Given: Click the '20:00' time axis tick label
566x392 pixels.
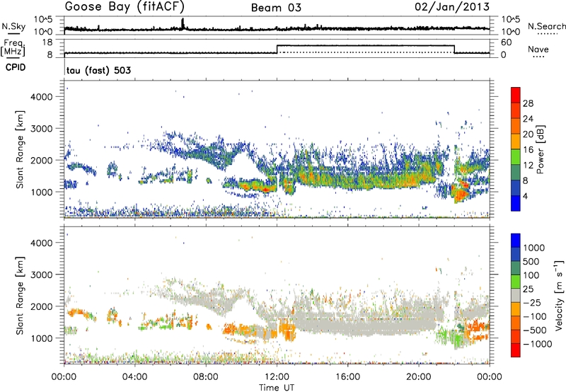Looking at the screenshot, I should (x=419, y=377).
